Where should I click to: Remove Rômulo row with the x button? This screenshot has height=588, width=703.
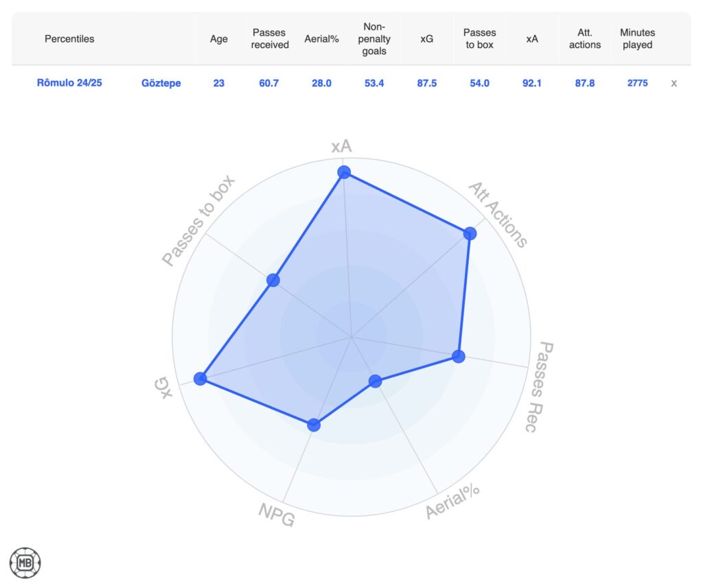coord(673,83)
